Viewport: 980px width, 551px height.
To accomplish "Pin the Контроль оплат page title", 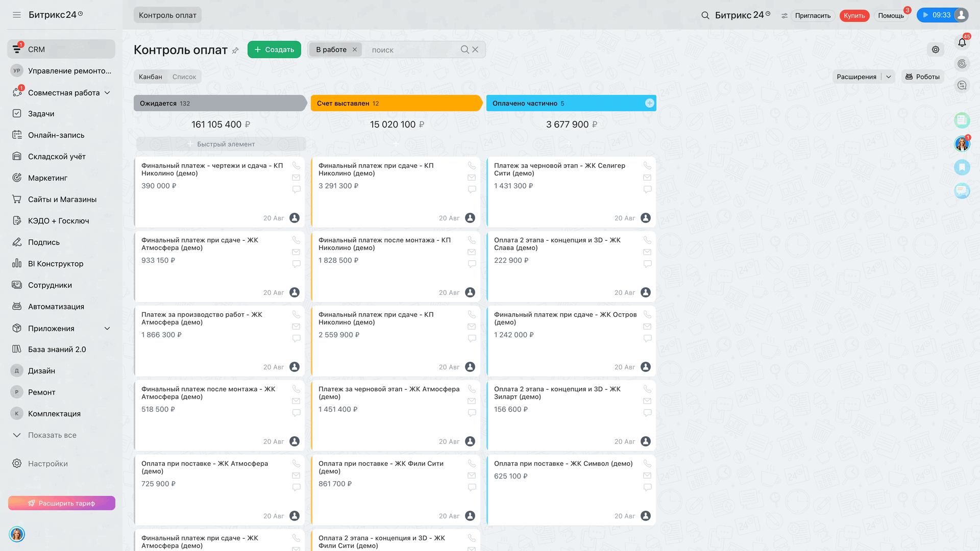I will 235,51.
